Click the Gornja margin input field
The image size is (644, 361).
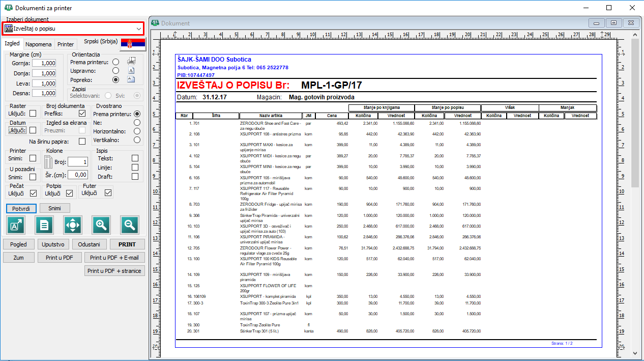[x=44, y=63]
